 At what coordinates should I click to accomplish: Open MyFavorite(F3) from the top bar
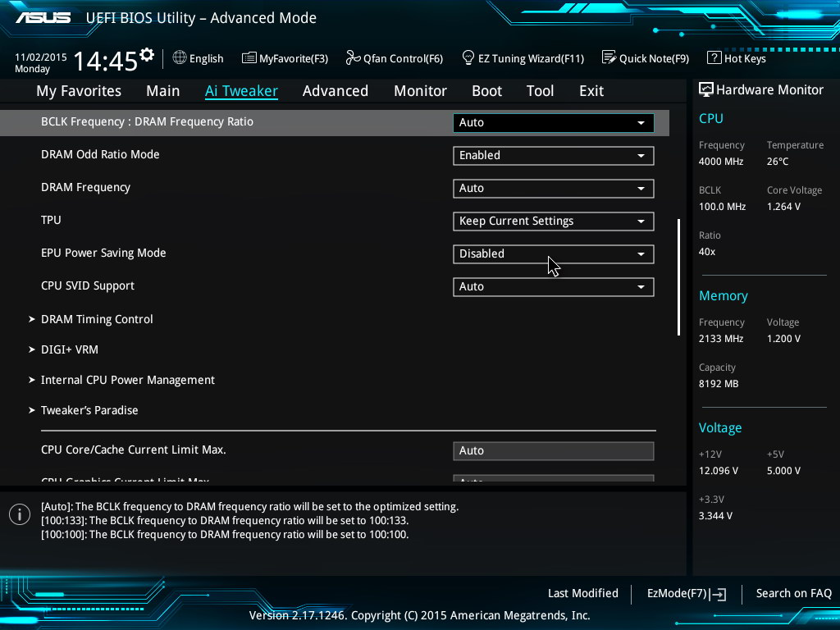tap(285, 58)
